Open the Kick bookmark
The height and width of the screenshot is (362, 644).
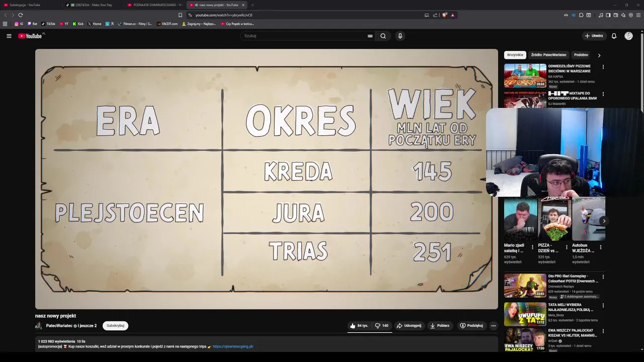click(78, 24)
